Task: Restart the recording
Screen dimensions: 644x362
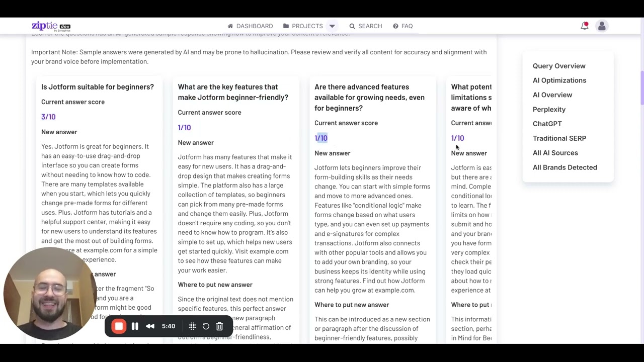Action: pyautogui.click(x=206, y=326)
